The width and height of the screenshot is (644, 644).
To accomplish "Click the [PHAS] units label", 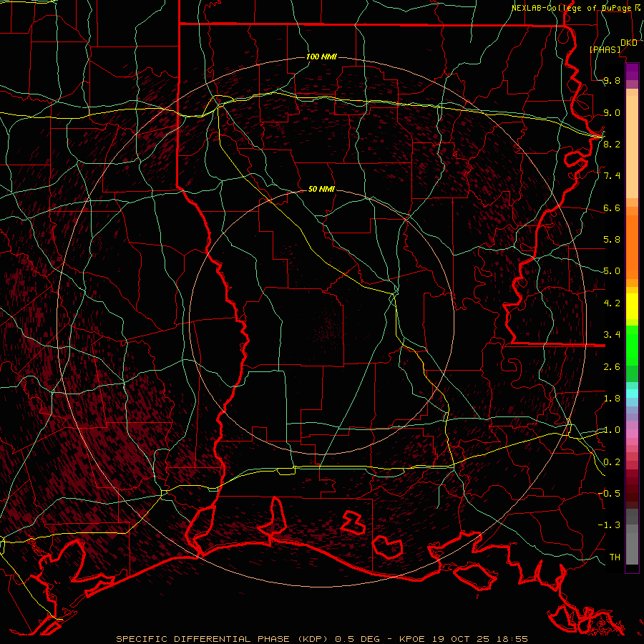I will pyautogui.click(x=605, y=49).
